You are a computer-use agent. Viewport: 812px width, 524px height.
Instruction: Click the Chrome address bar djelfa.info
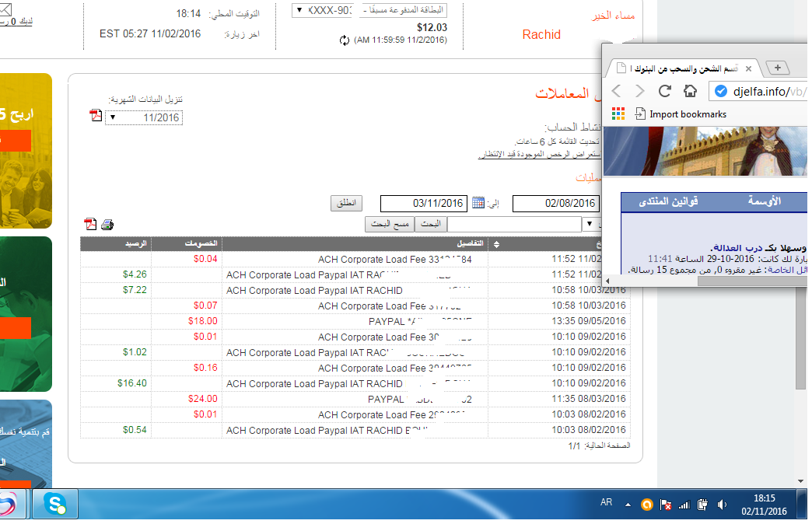coord(758,92)
